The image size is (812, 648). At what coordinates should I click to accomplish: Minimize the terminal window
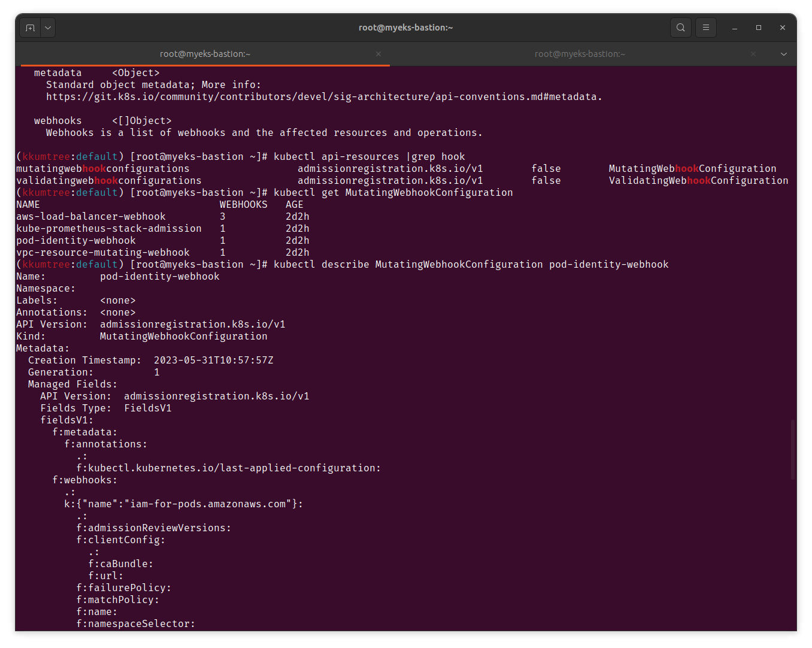pyautogui.click(x=735, y=28)
